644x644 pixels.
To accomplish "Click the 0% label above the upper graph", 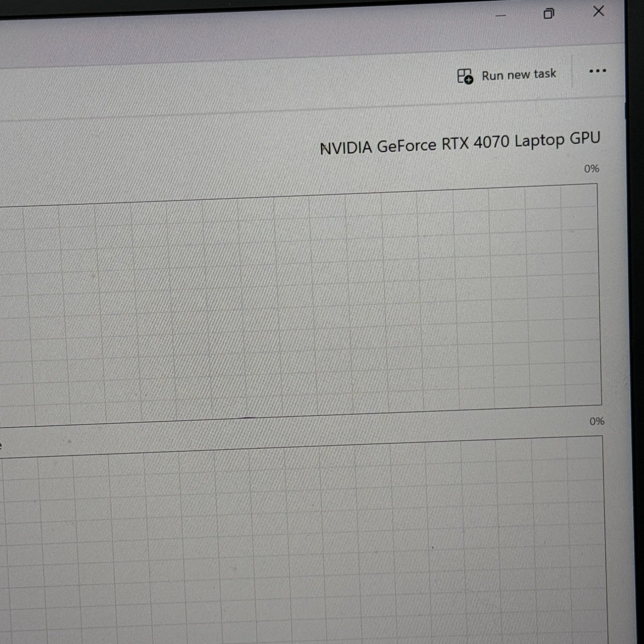I will [591, 169].
